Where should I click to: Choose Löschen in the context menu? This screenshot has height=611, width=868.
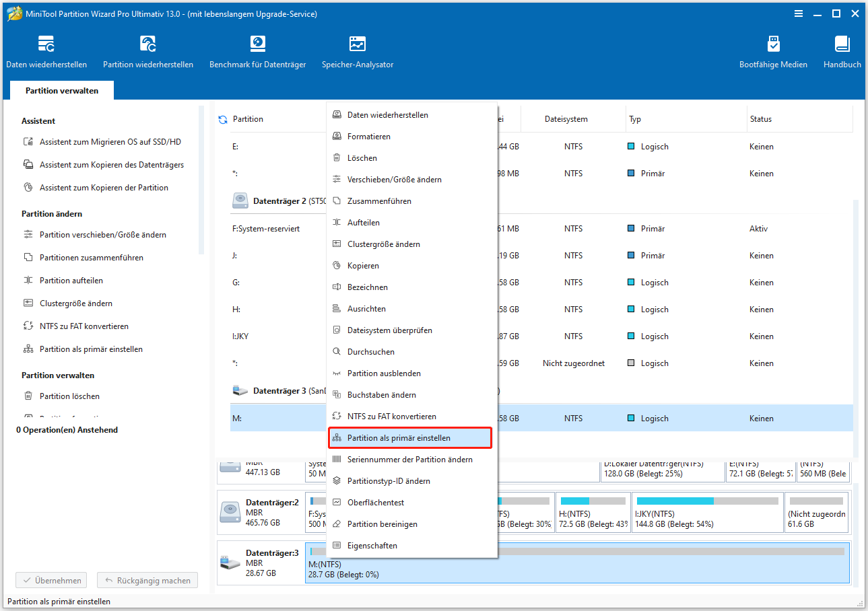pyautogui.click(x=362, y=158)
